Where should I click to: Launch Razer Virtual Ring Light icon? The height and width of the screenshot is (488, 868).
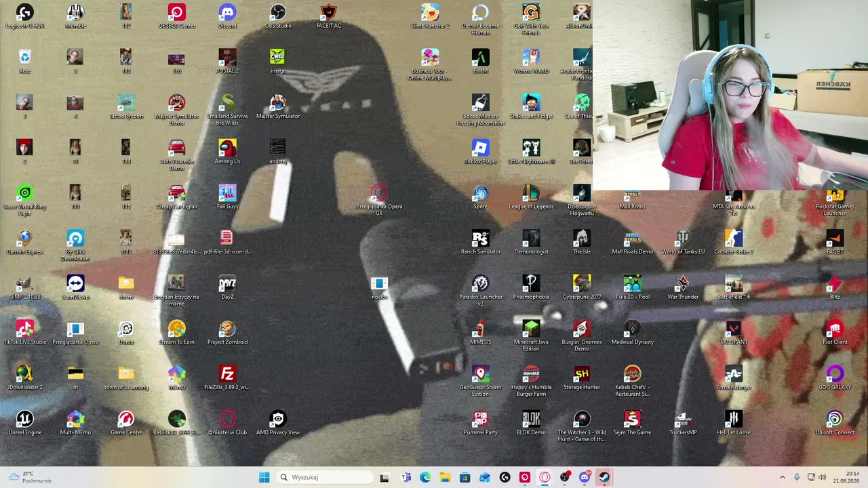[25, 201]
